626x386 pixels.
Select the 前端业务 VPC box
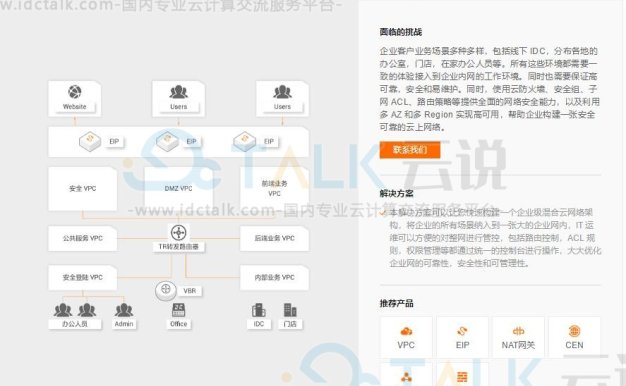274,189
